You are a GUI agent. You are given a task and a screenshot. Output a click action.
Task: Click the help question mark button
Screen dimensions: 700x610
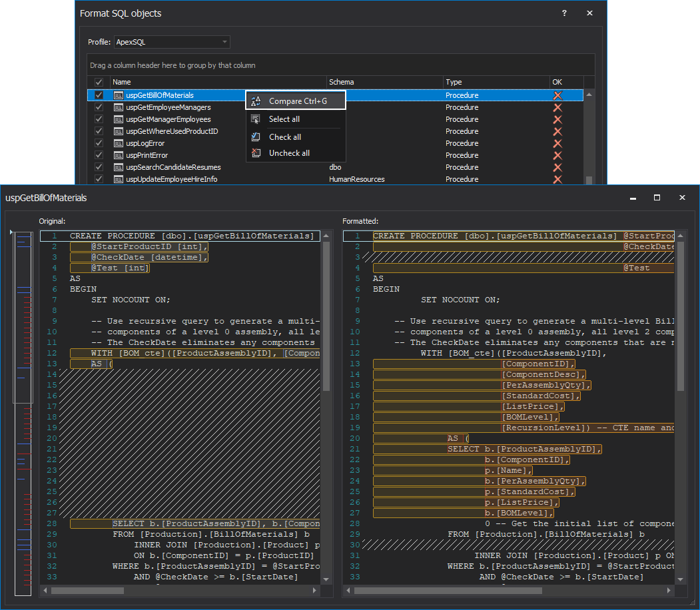[x=564, y=13]
